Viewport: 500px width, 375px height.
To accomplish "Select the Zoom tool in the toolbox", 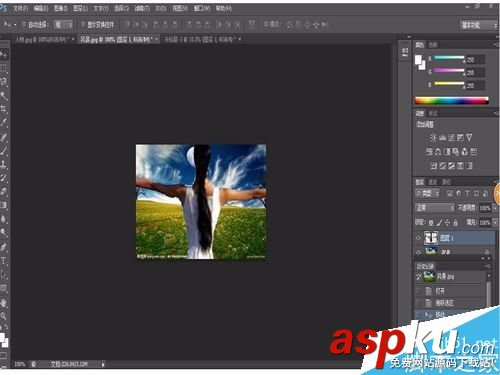I will [4, 316].
